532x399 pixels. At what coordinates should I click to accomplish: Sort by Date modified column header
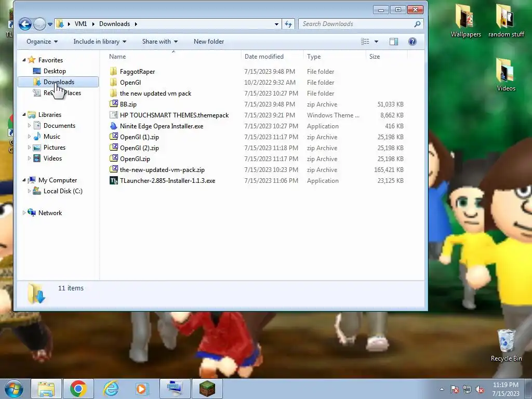click(x=264, y=56)
